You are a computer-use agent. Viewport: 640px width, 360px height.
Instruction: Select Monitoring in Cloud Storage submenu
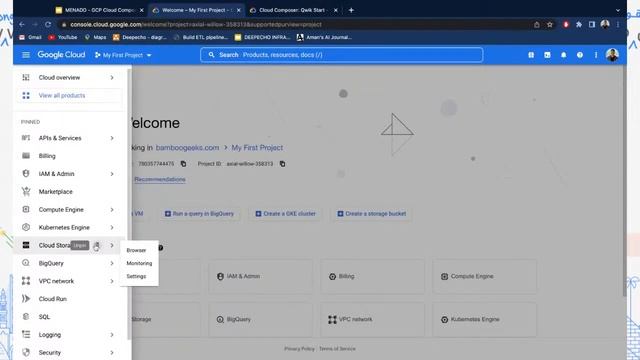coord(139,263)
